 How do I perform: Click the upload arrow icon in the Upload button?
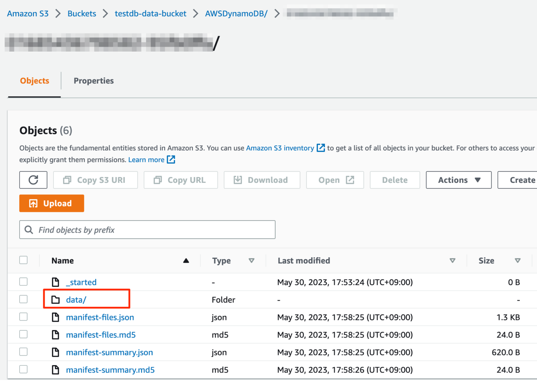coord(33,203)
